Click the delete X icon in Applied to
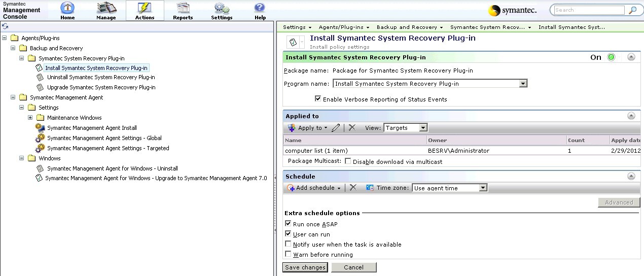Image resolution: width=644 pixels, height=276 pixels. pyautogui.click(x=352, y=128)
